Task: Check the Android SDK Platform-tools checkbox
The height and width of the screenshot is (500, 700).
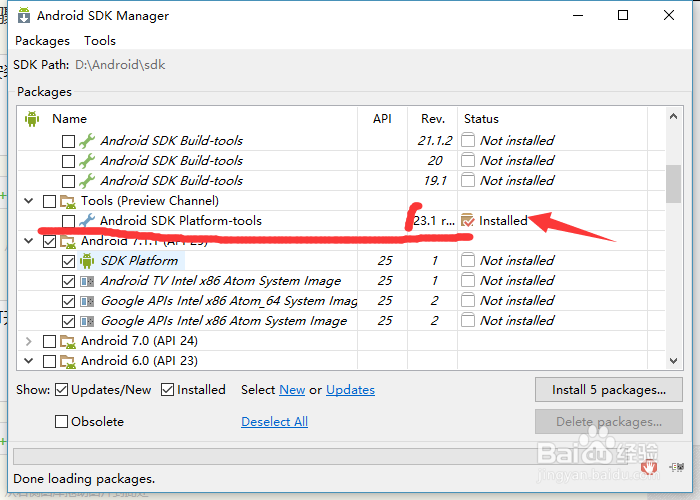Action: (x=68, y=221)
